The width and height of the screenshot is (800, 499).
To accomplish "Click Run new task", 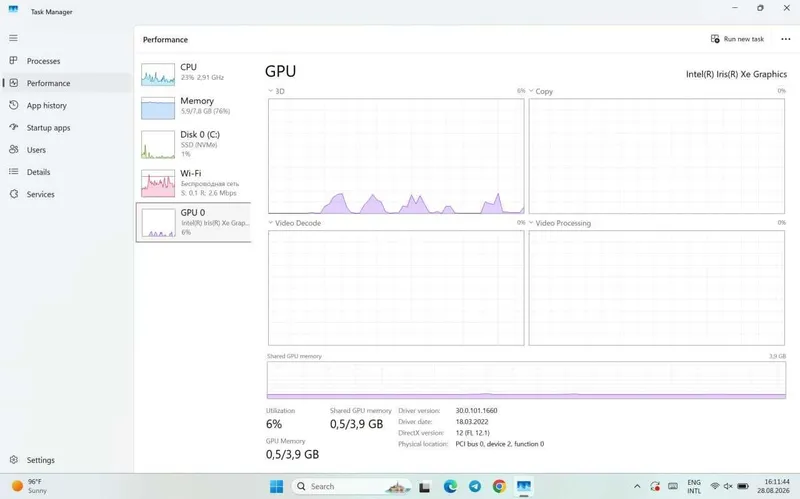I will (737, 39).
